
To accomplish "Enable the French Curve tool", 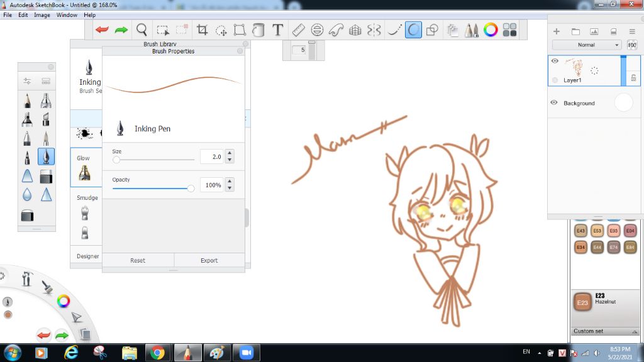I will click(x=336, y=30).
